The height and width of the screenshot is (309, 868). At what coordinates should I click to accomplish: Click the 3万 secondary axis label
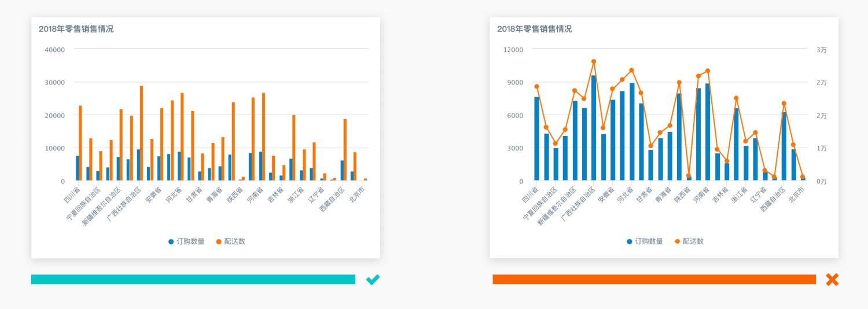(821, 50)
